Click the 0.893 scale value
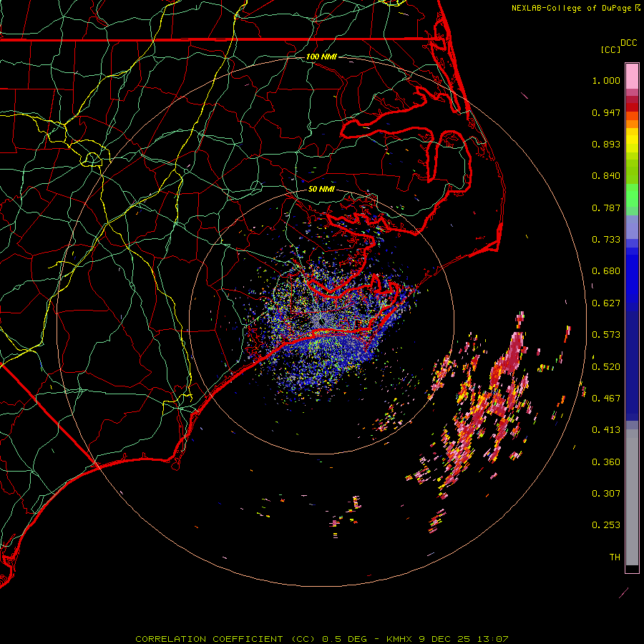 [606, 144]
